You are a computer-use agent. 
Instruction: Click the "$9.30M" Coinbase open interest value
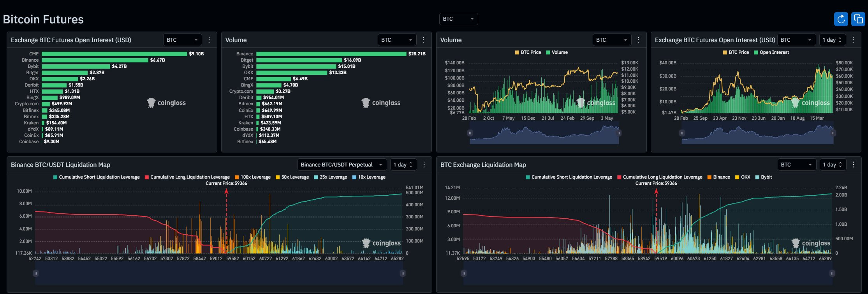click(51, 142)
